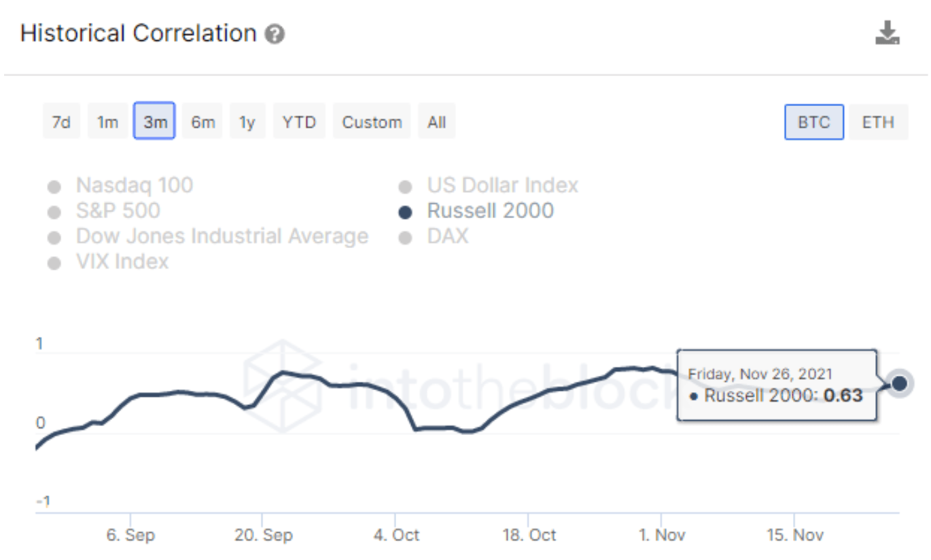Select the All time range
Viewport: 931px width, 560px height.
click(x=436, y=122)
